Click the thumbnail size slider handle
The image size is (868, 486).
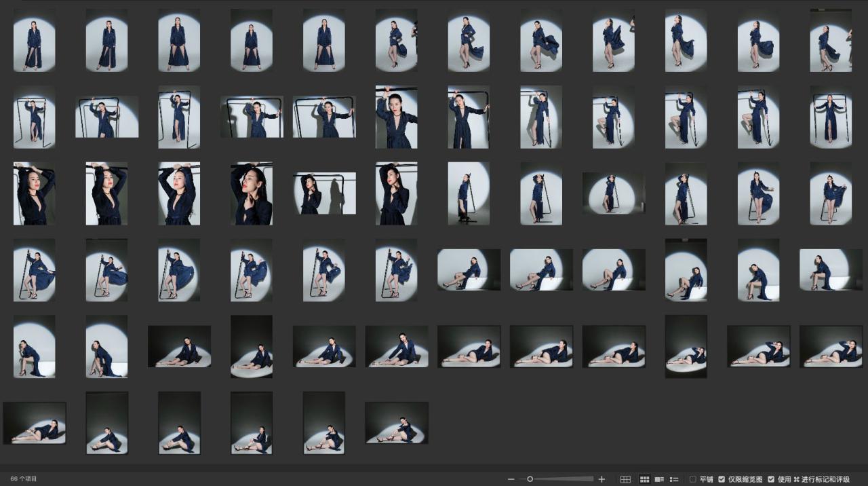click(x=530, y=479)
